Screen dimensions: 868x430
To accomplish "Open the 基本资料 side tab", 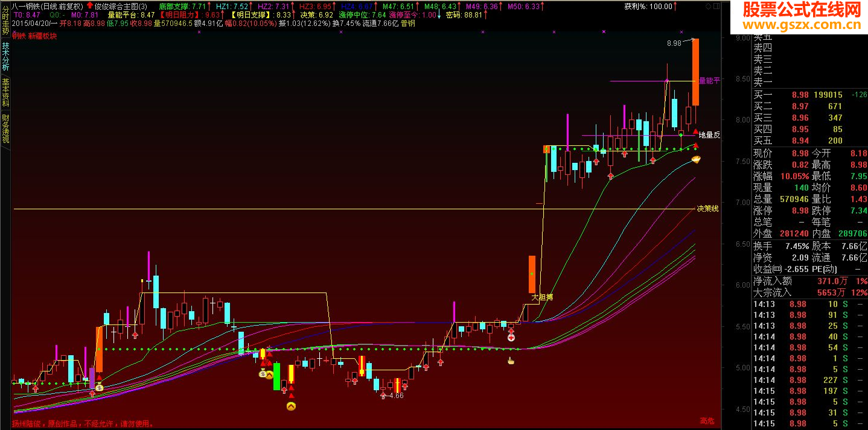I will (5, 92).
